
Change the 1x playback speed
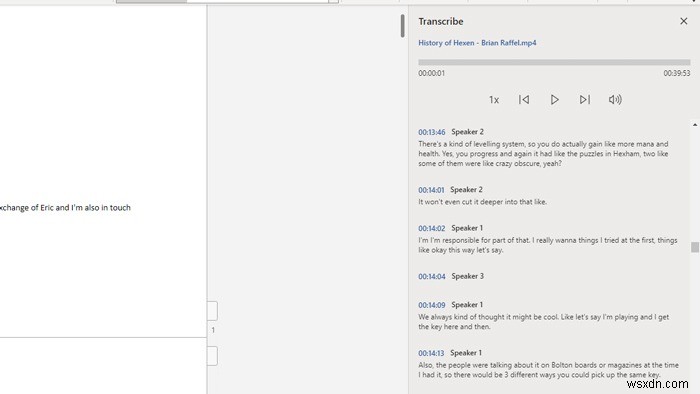(x=494, y=100)
